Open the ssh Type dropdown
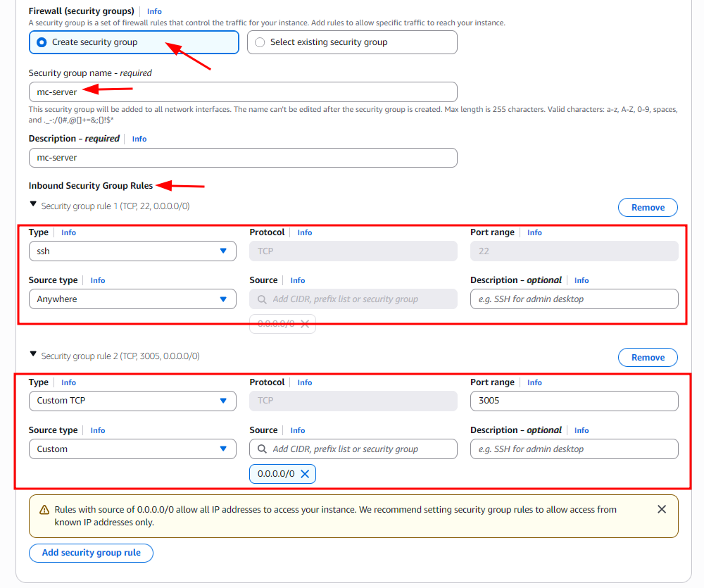Viewport: 704px width, 588px height. point(132,251)
